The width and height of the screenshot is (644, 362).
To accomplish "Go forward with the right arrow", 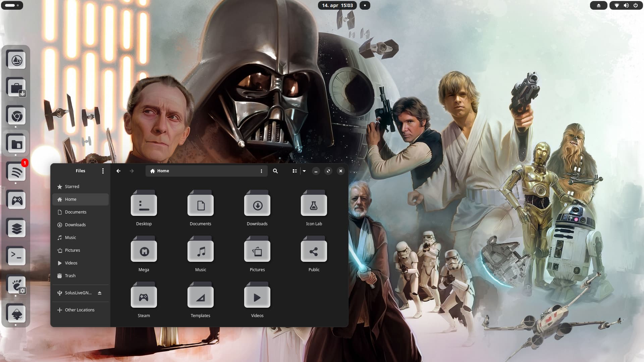I will pos(132,171).
